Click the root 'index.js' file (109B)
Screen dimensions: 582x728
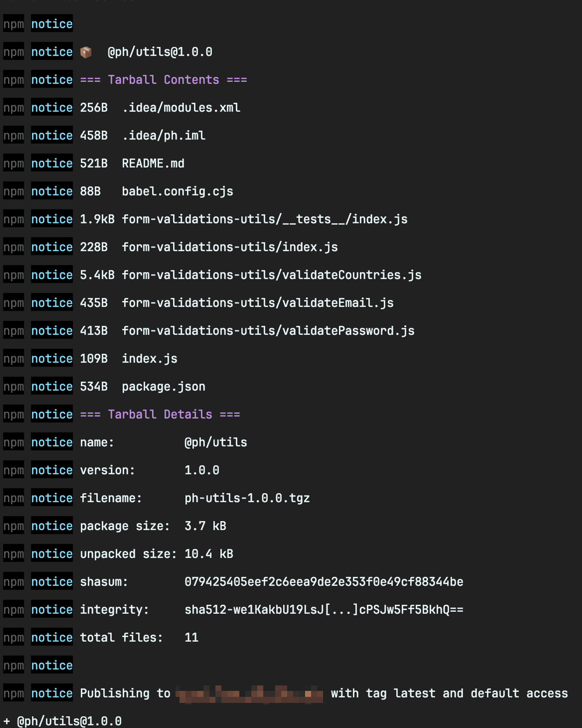click(x=150, y=359)
